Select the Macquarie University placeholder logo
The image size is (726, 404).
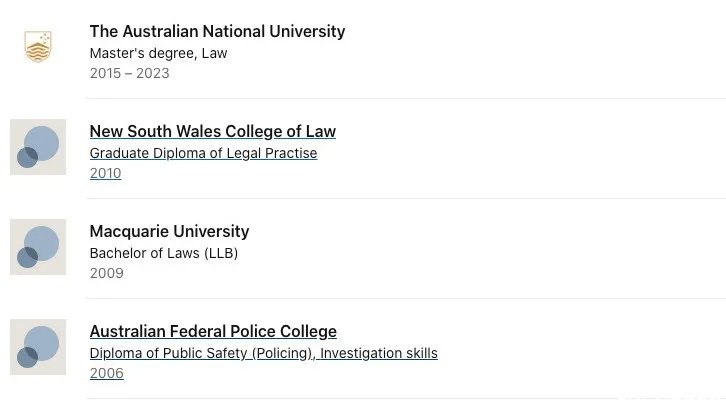[38, 247]
